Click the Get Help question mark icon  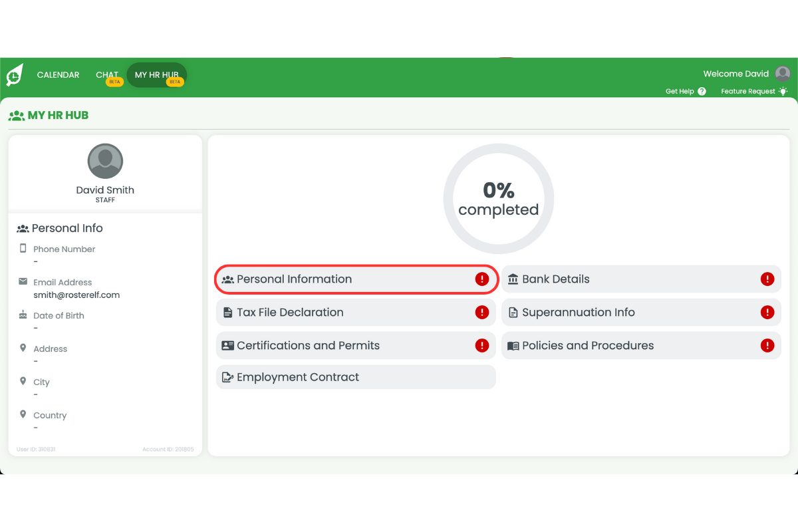[702, 92]
